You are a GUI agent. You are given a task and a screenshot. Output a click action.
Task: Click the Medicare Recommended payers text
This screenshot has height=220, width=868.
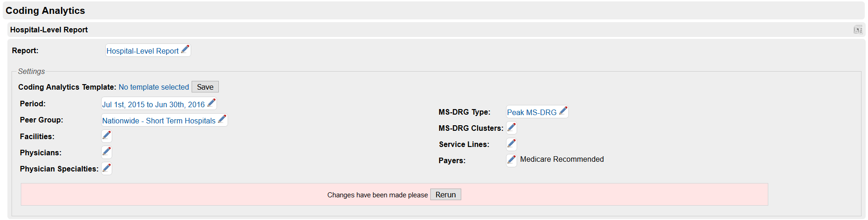point(562,159)
